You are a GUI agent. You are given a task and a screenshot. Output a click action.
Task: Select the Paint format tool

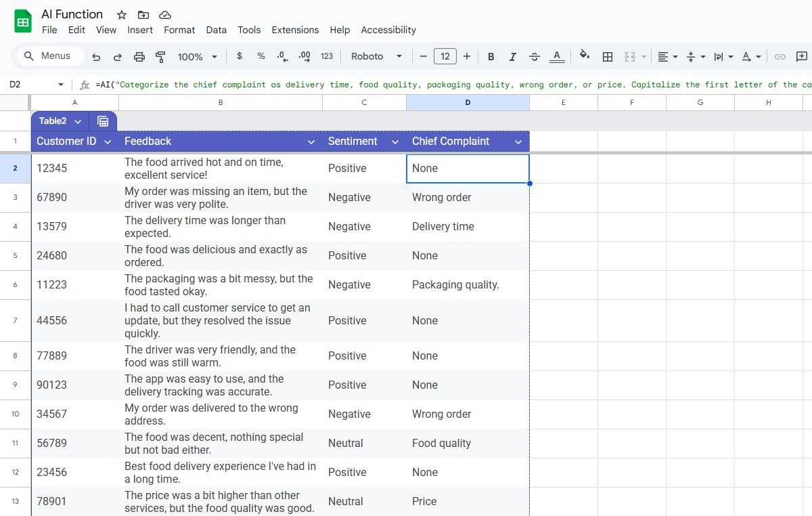pos(161,56)
